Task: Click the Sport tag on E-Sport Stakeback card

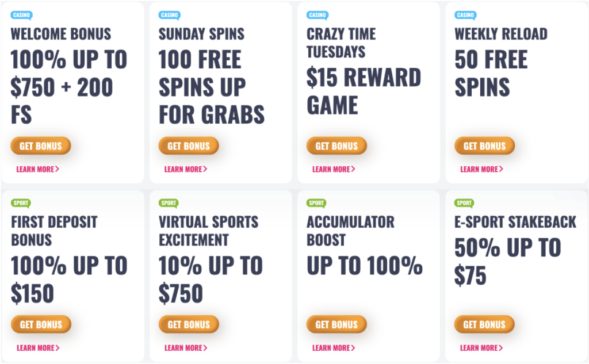Action: pos(464,203)
